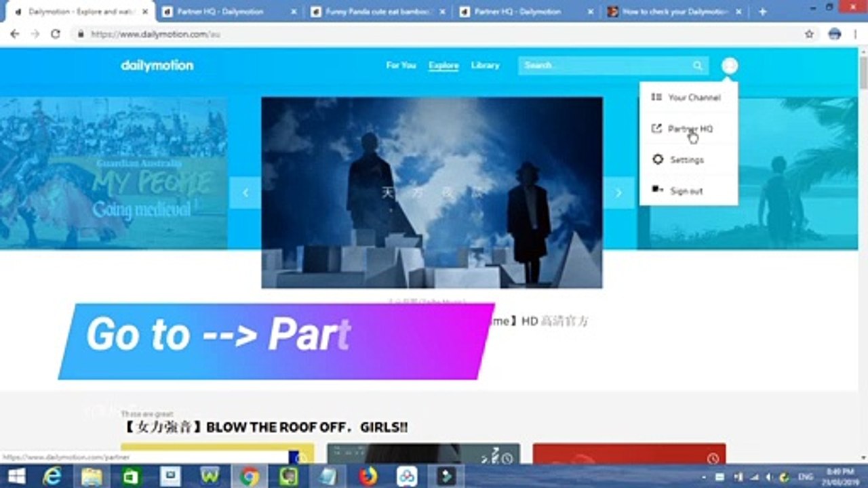Open the dark middle video thumbnail
The image size is (868, 488).
[423, 453]
